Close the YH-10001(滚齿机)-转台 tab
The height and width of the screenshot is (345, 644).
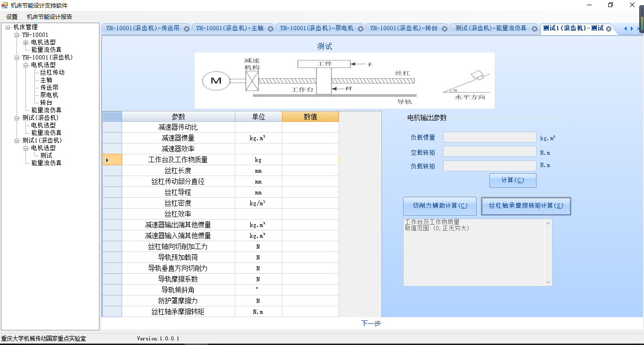[x=445, y=29]
